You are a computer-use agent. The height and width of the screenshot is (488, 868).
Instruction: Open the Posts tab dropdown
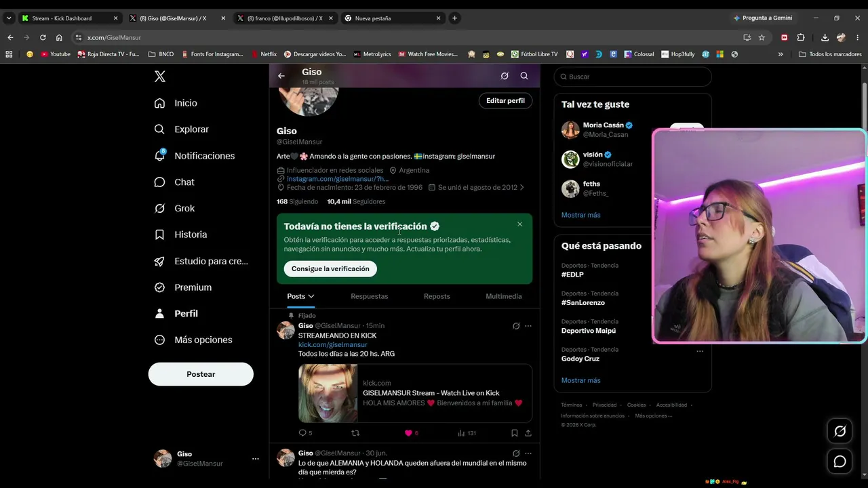click(x=300, y=296)
